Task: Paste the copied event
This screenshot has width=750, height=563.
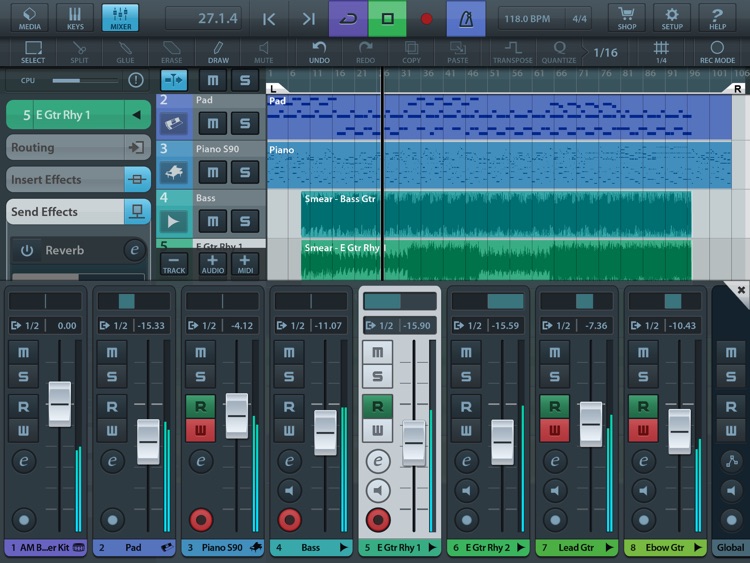Action: pyautogui.click(x=458, y=52)
